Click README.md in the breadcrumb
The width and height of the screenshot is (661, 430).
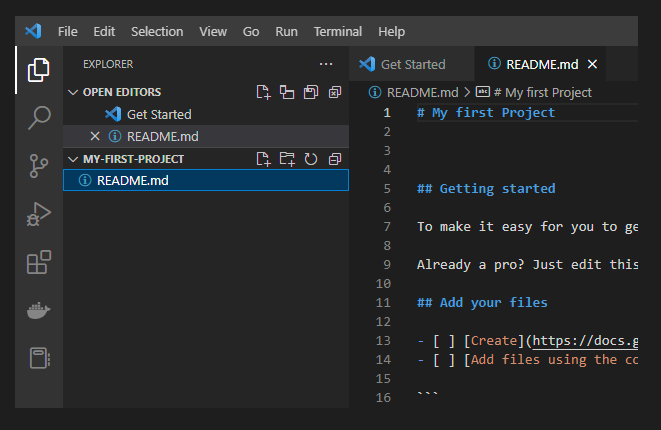[x=422, y=92]
